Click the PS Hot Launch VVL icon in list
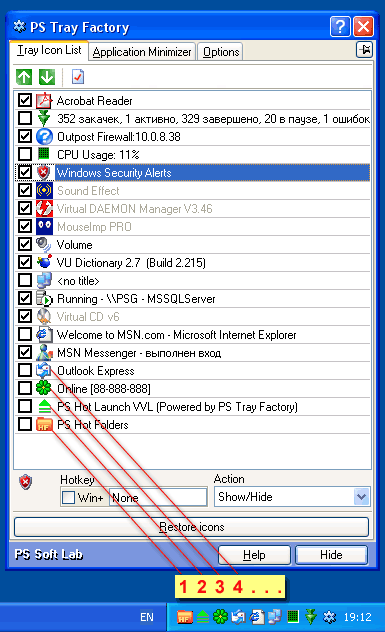 click(x=44, y=406)
